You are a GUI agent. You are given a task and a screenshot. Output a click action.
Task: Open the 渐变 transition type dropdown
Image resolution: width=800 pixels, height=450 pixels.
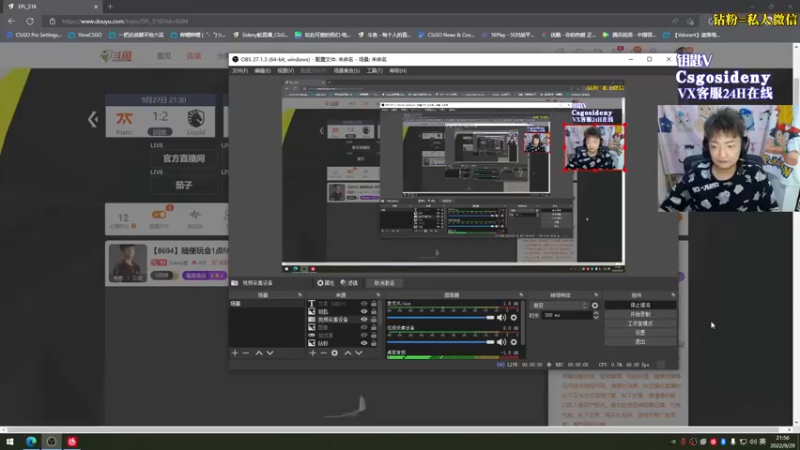point(560,305)
